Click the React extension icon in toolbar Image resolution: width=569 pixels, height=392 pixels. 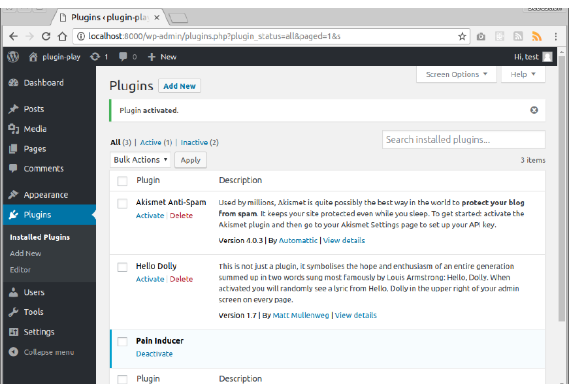(500, 37)
